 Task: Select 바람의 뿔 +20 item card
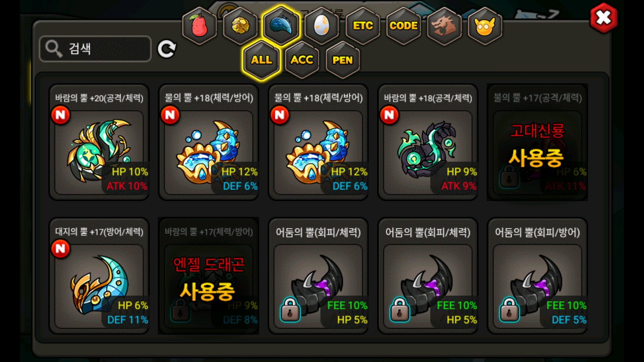[x=99, y=142]
